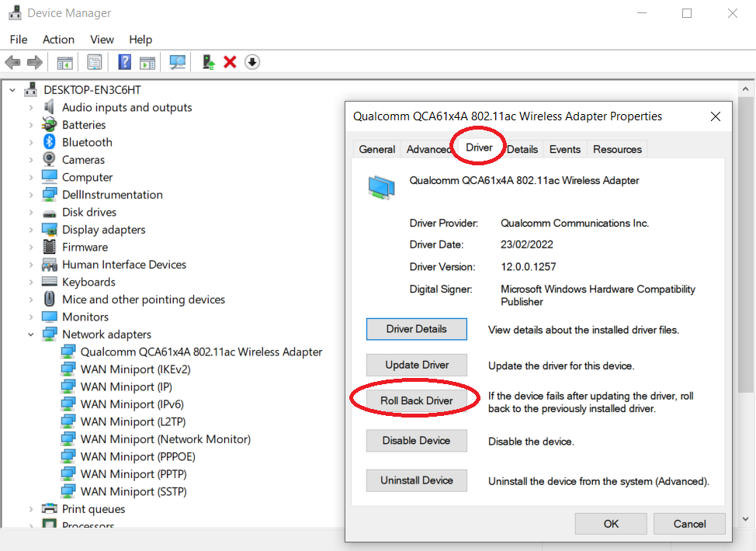Viewport: 756px width, 551px height.
Task: Click the Display adapters icon
Action: (x=49, y=230)
